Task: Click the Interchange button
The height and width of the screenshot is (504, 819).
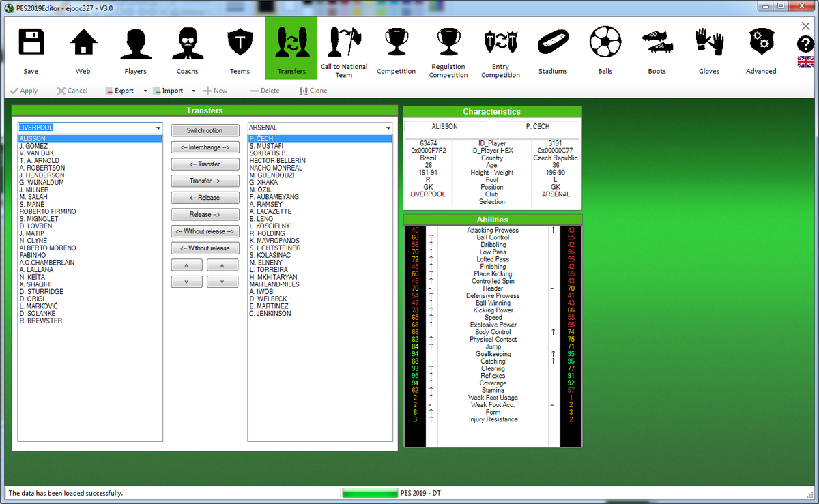Action: 205,147
